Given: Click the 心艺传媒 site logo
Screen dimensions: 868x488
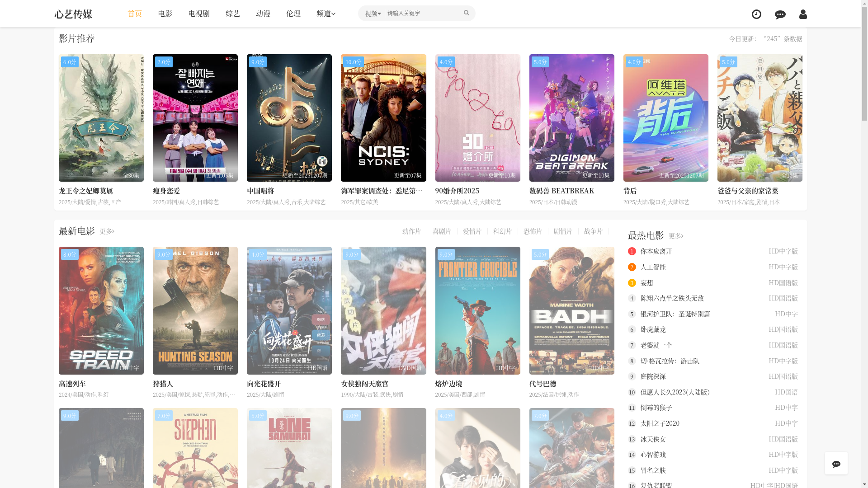Looking at the screenshot, I should coord(73,14).
